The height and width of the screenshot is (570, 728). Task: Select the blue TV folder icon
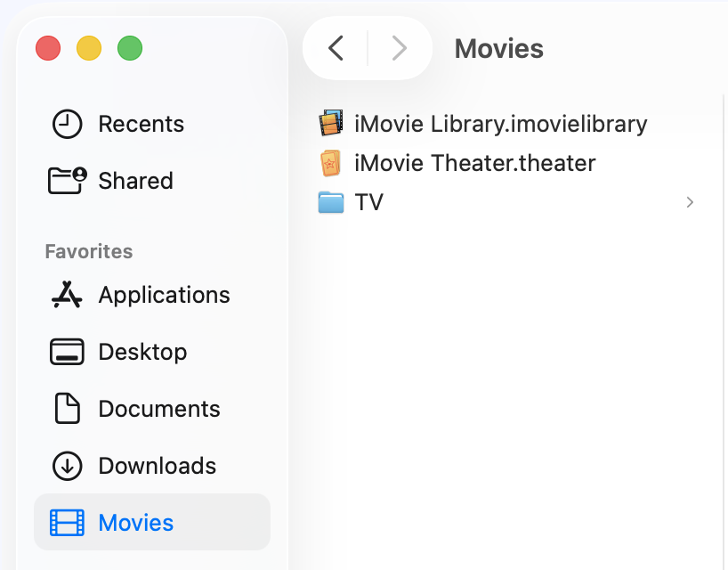point(331,202)
